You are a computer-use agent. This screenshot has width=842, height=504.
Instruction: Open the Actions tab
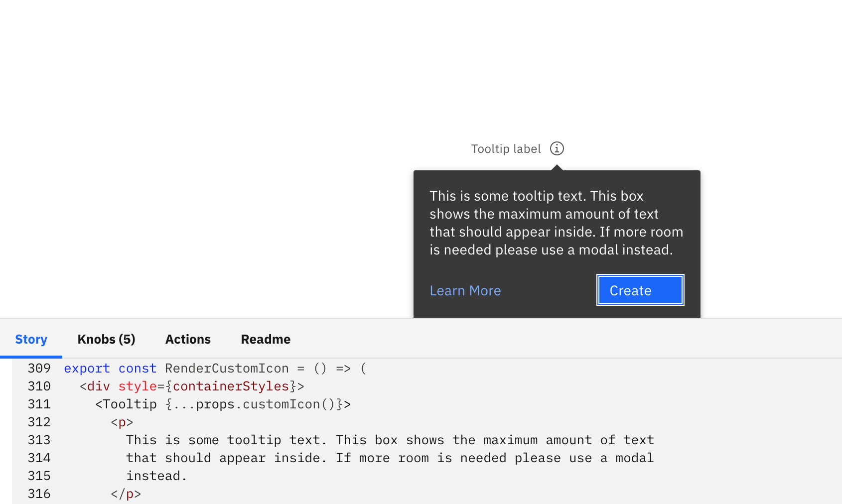tap(188, 339)
